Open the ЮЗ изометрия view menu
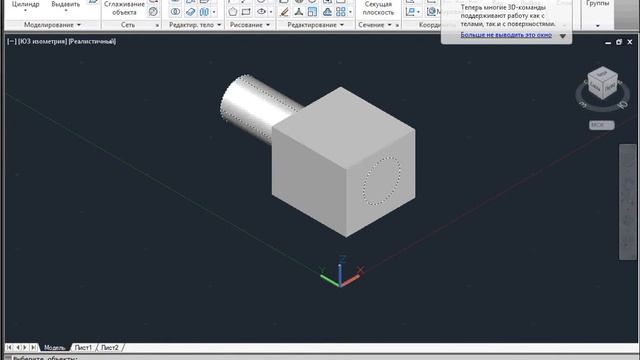The height and width of the screenshot is (360, 640). [42, 41]
